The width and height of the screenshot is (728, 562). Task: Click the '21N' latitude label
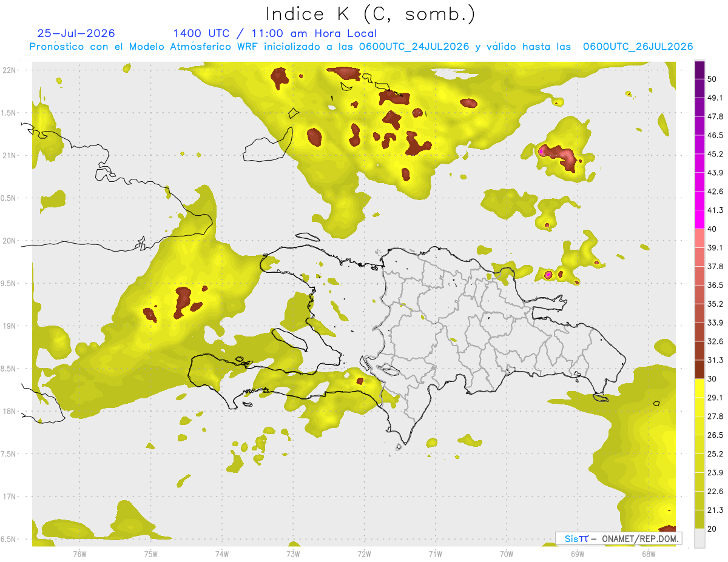click(9, 156)
